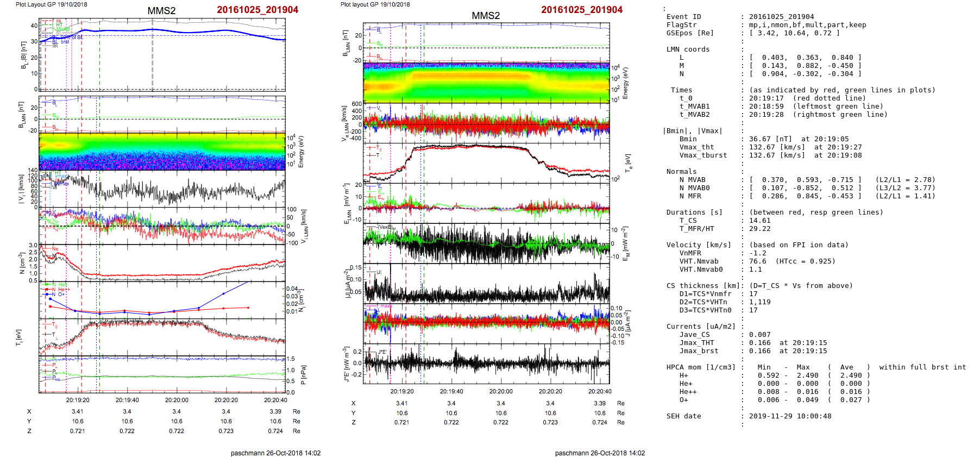Select the L vector "[ 0.403, 0.363, 0.840 ]"
Image resolution: width=980 pixels, height=457 pixels.
[x=806, y=58]
